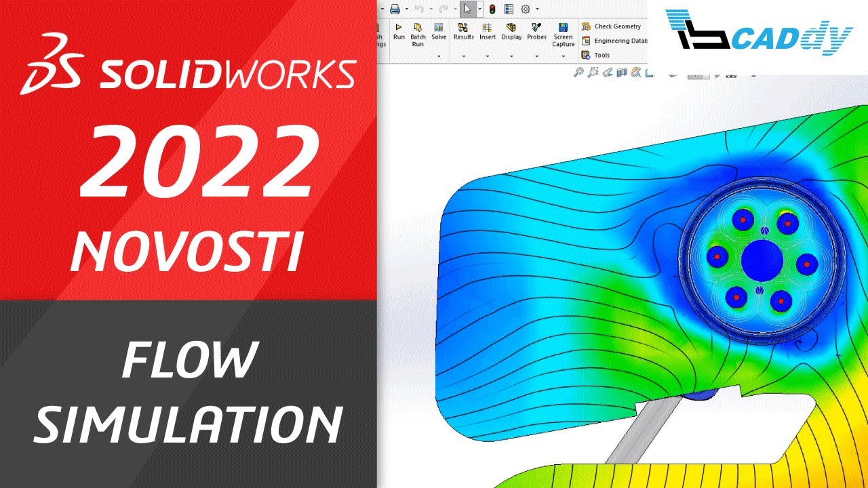Image resolution: width=868 pixels, height=488 pixels.
Task: Expand the Results dropdown arrow
Action: coord(464,56)
